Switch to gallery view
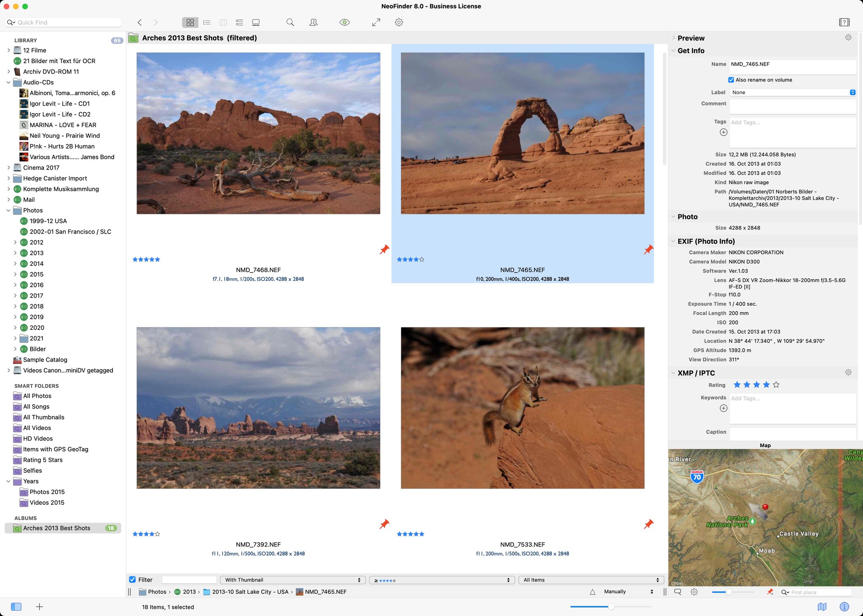The width and height of the screenshot is (863, 616). click(256, 22)
